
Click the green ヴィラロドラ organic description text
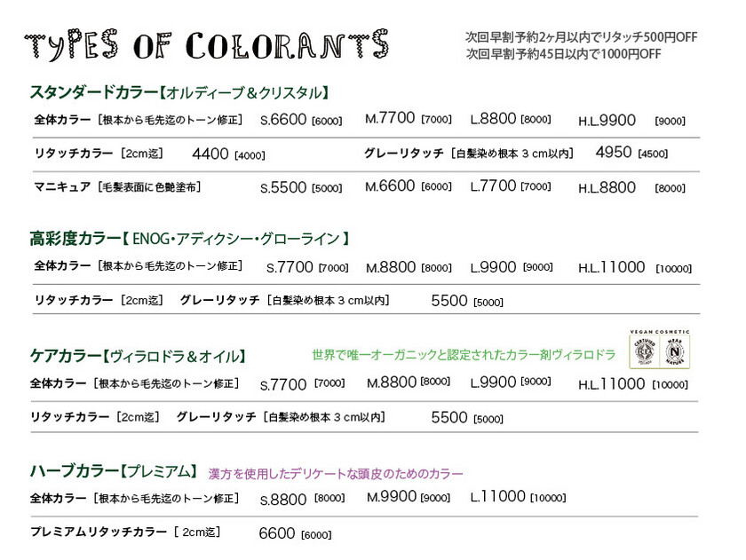[x=464, y=355]
